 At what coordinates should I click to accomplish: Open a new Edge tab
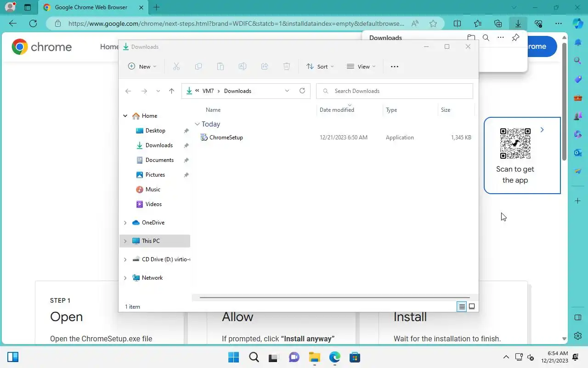(157, 7)
